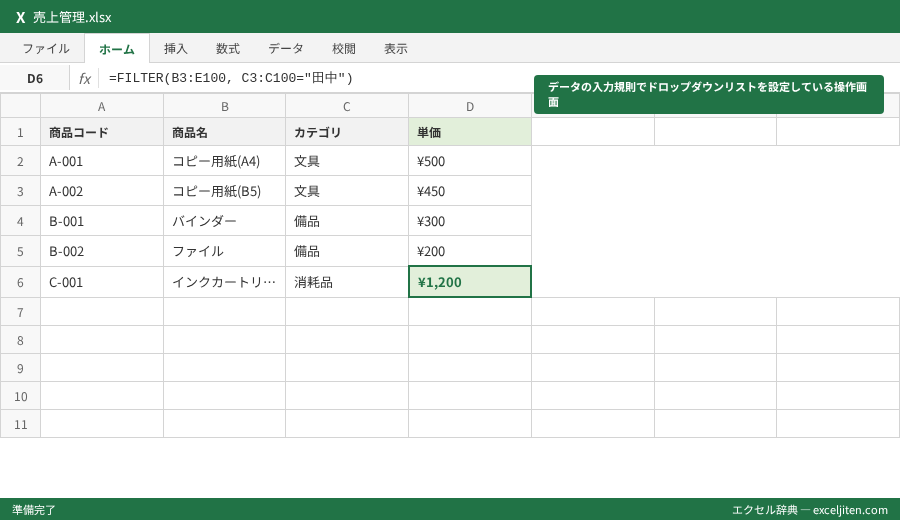Viewport: 900px width, 520px height.
Task: Select cell containing A-002
Action: pos(102,191)
